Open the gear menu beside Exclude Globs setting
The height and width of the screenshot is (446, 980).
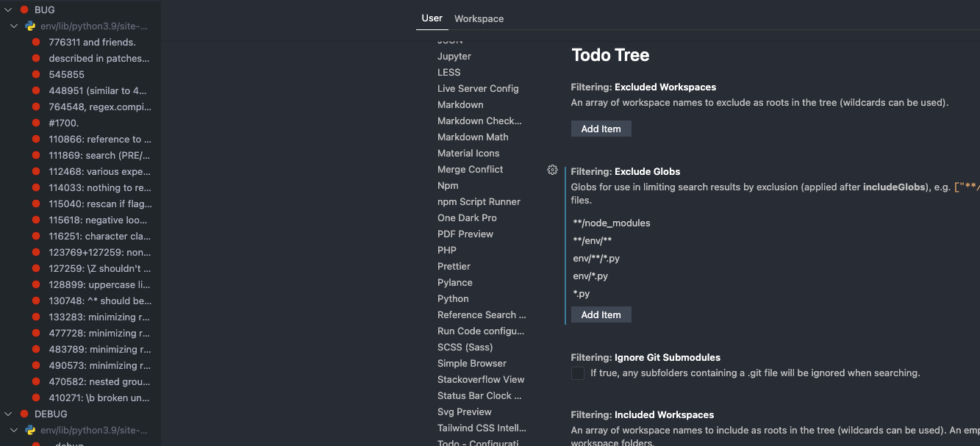click(x=552, y=170)
